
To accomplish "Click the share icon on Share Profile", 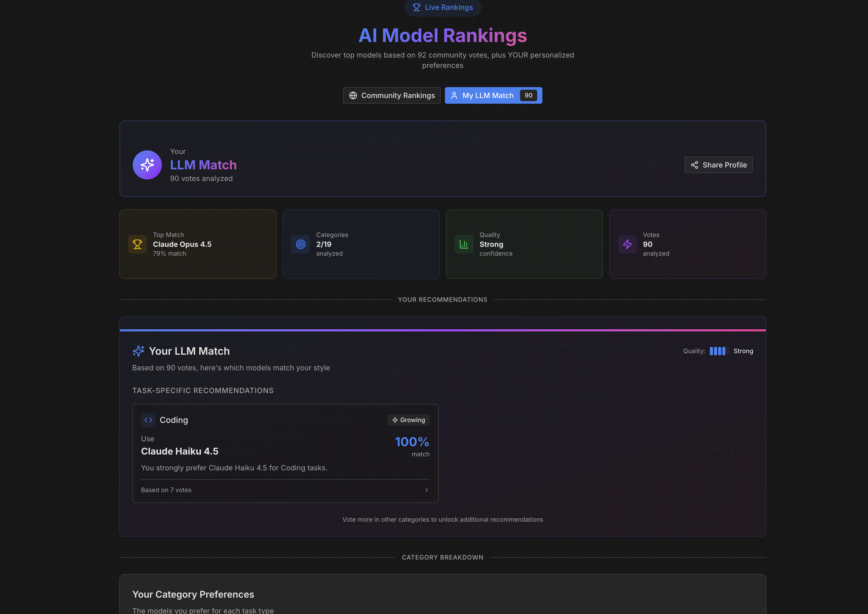I will pyautogui.click(x=695, y=165).
